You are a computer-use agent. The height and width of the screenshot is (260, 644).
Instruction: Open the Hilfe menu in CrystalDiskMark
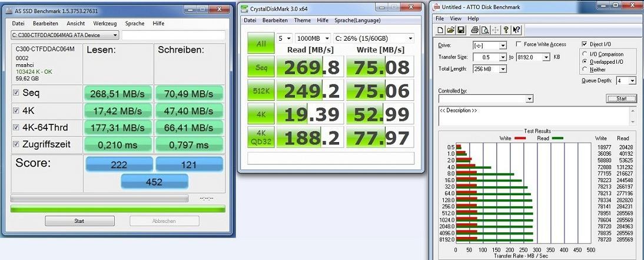coord(323,20)
